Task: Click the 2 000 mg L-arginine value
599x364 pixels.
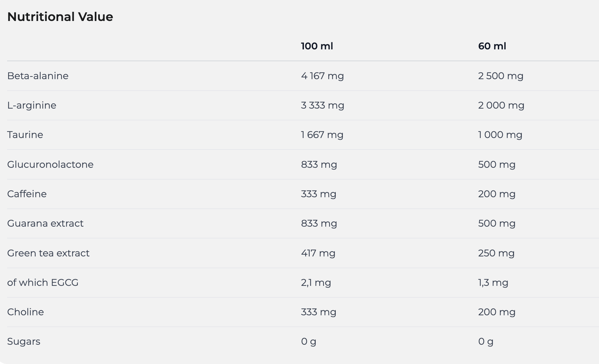Action: tap(501, 105)
